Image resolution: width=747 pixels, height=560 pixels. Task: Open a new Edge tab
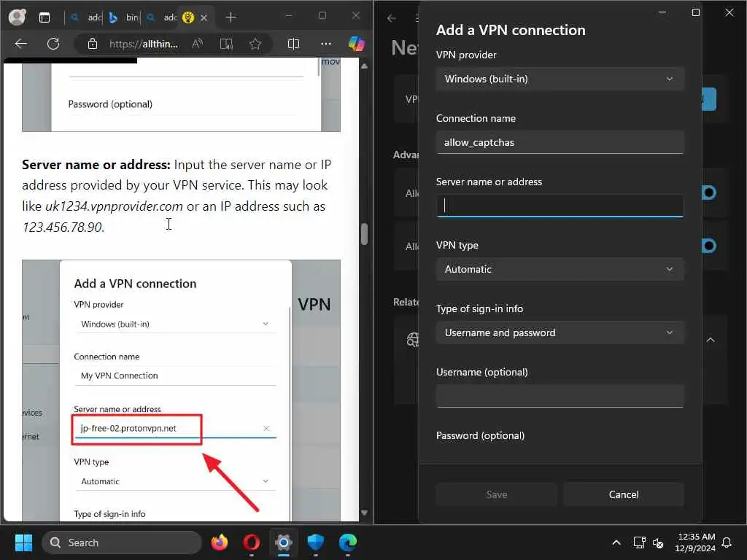tap(231, 17)
